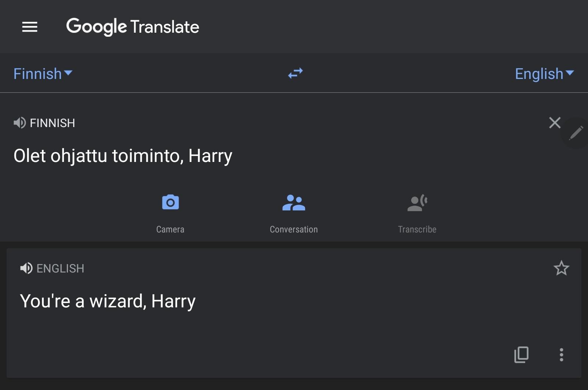The height and width of the screenshot is (390, 588).
Task: Edit the text "Olet ohjattu toiminto, Harry"
Action: pyautogui.click(x=123, y=156)
